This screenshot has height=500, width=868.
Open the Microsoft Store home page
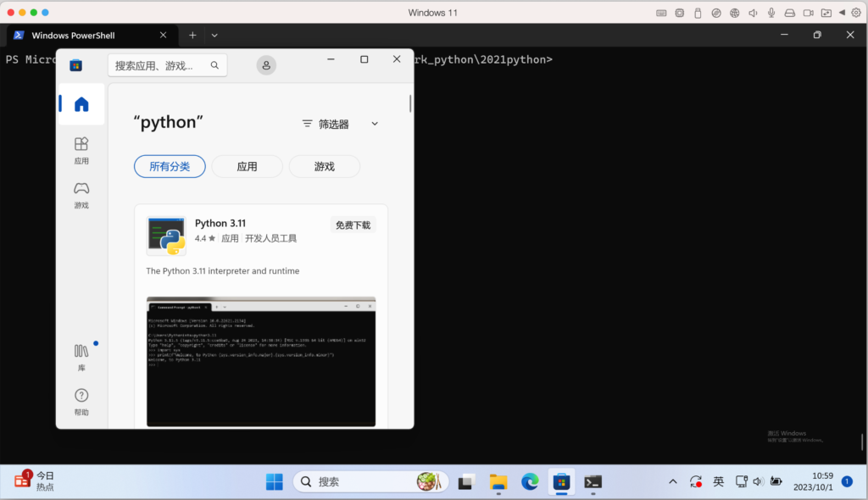point(81,104)
